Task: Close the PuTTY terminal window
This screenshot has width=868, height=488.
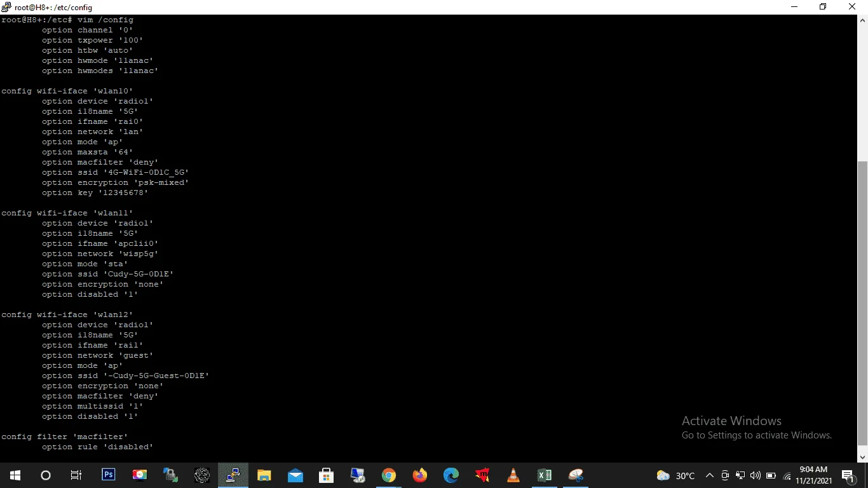Action: coord(853,7)
